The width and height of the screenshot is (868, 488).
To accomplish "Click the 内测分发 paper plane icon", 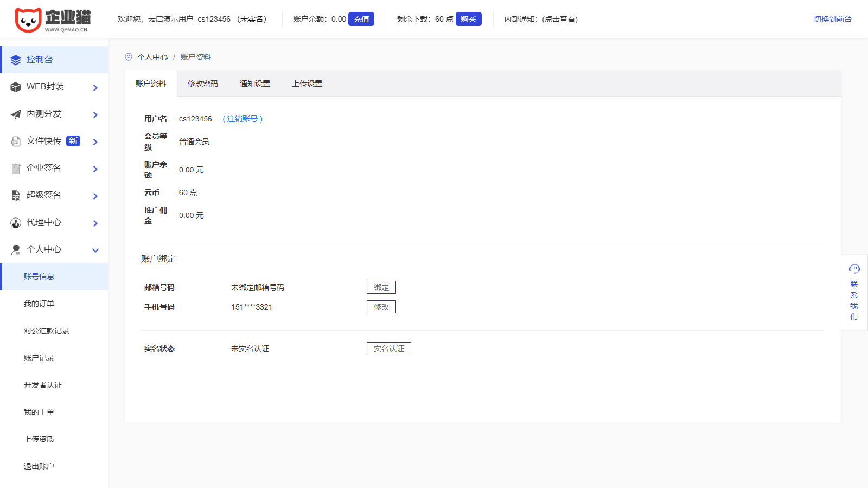I will point(16,114).
